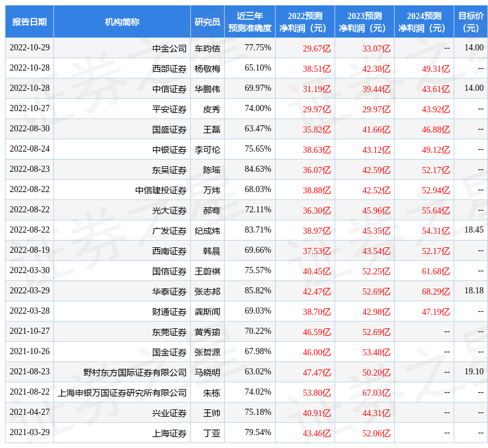Click accuracy value 84.63%
This screenshot has height=448, width=488.
point(258,169)
